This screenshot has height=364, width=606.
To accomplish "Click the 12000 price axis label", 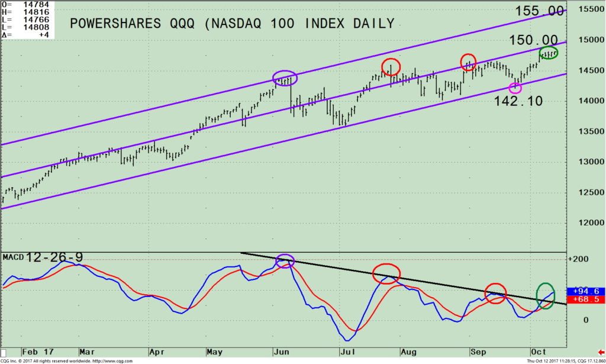I will 591,223.
